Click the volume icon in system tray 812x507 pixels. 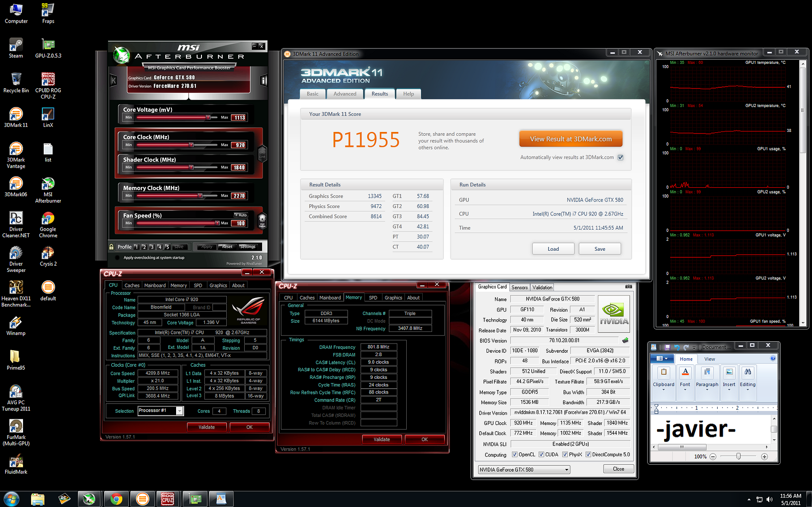[769, 499]
